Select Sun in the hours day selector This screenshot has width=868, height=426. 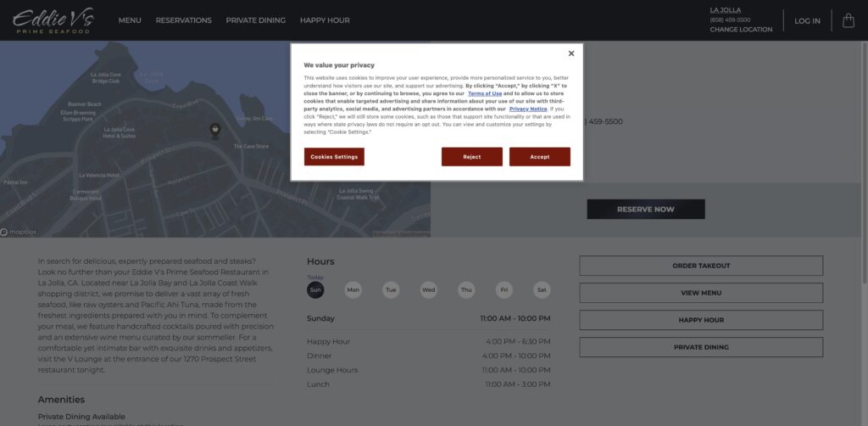pyautogui.click(x=315, y=289)
